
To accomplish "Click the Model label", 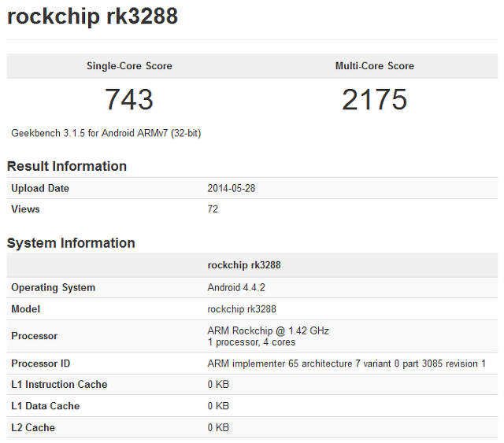I will click(26, 309).
